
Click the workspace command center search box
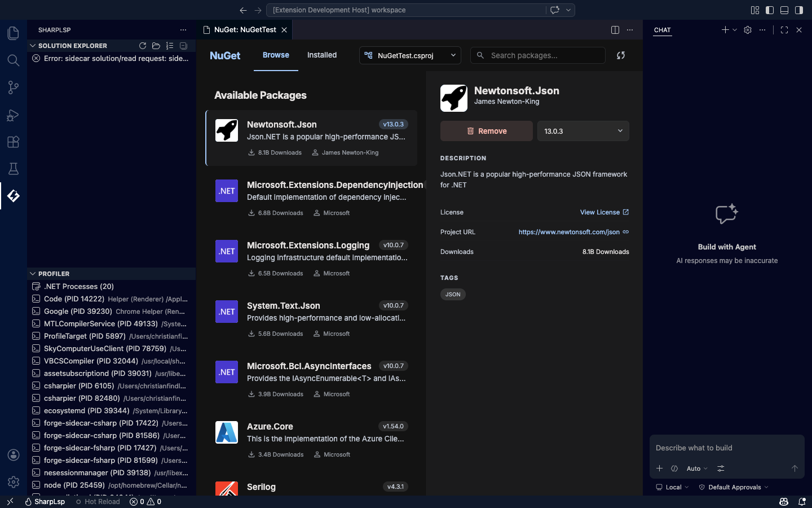coord(405,10)
